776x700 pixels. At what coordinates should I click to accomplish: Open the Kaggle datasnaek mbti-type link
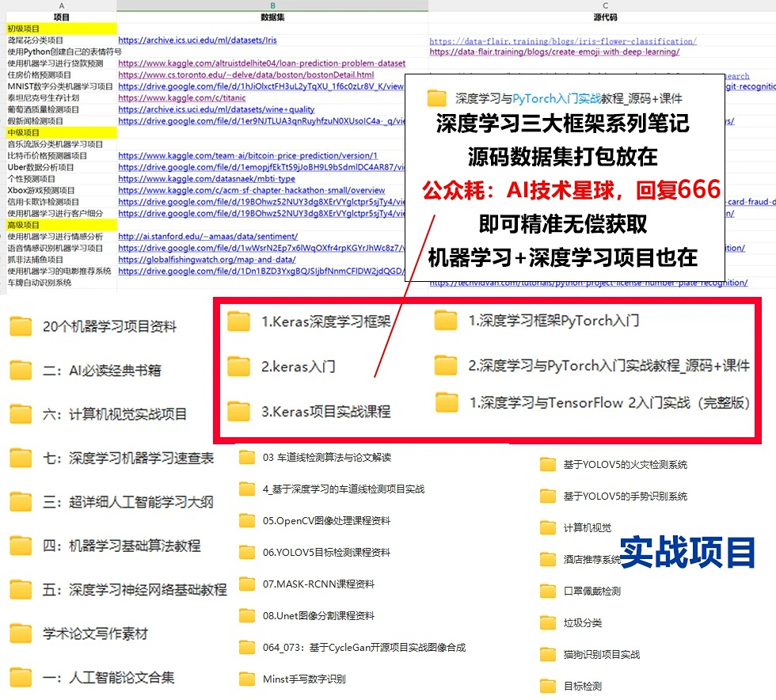[x=207, y=179]
